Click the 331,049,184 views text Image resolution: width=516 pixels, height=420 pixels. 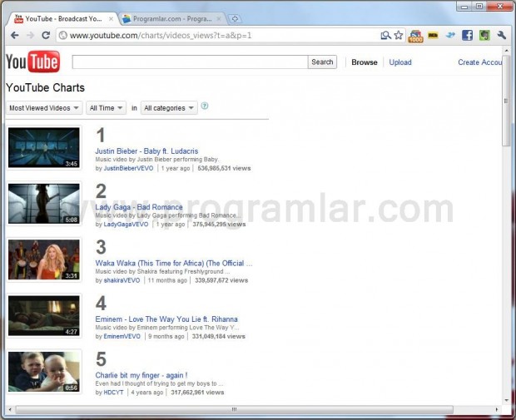pyautogui.click(x=219, y=337)
